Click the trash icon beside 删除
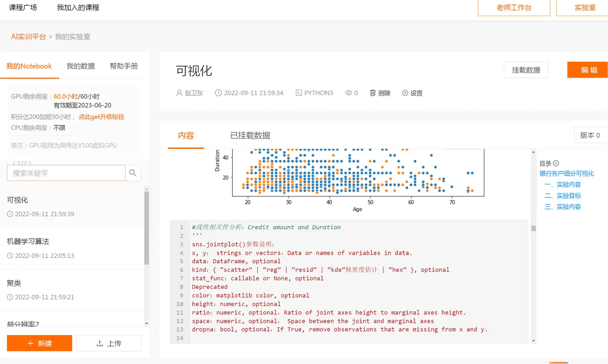Screen dimensions: 608x364 pos(373,93)
